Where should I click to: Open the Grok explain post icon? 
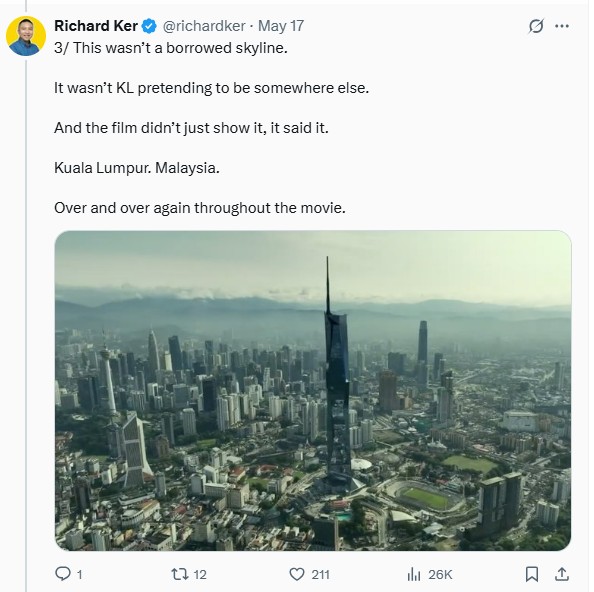536,26
